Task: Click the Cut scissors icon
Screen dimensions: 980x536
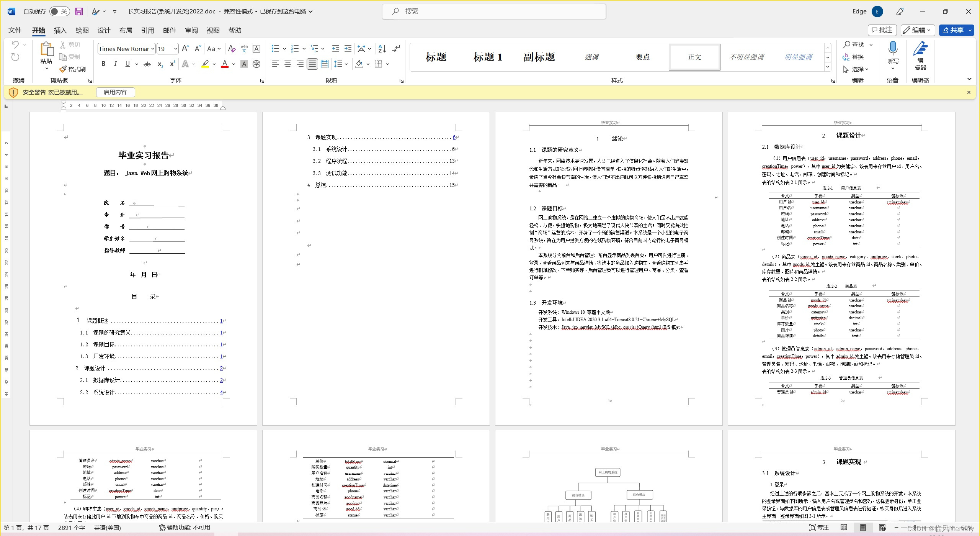Action: click(63, 45)
